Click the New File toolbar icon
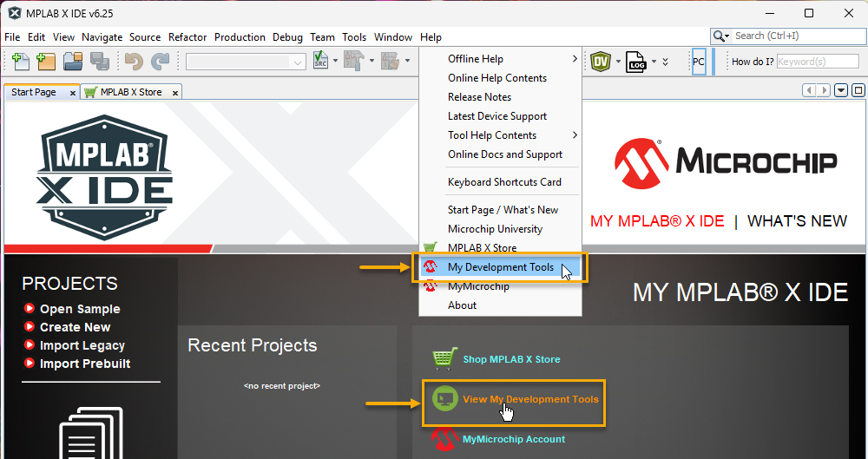 (19, 62)
